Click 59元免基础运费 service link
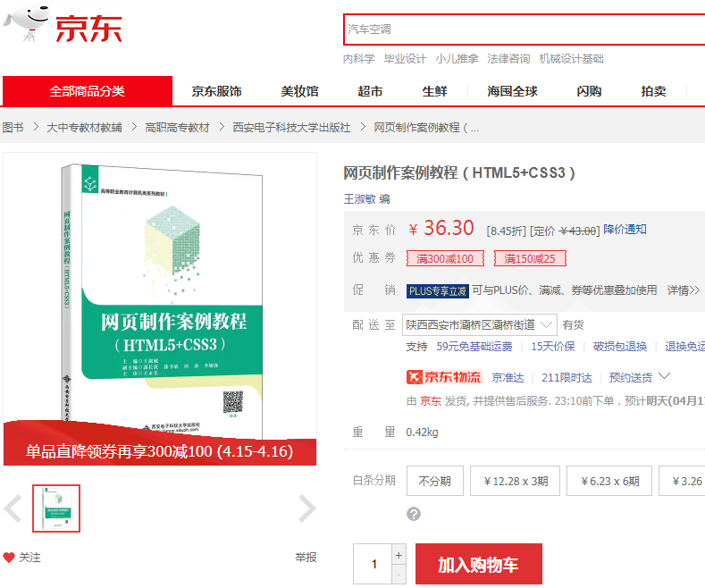The width and height of the screenshot is (705, 588). point(474,346)
